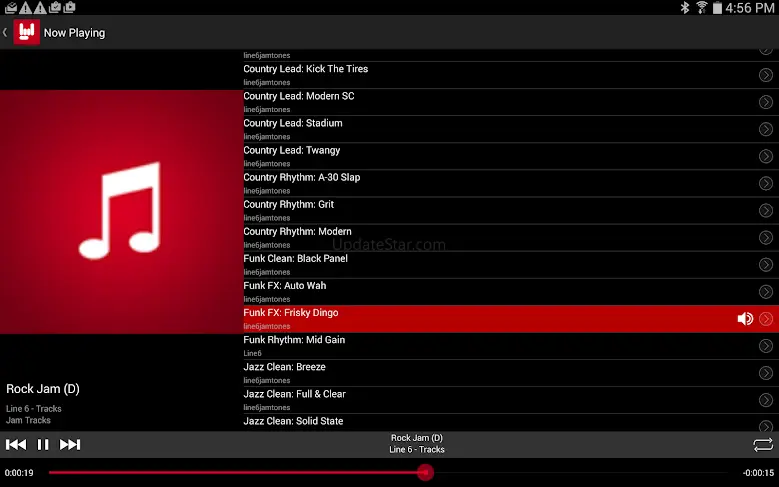The image size is (779, 487).
Task: Select highlighted Funk FX: Frisky Dingo tone
Action: [x=511, y=319]
